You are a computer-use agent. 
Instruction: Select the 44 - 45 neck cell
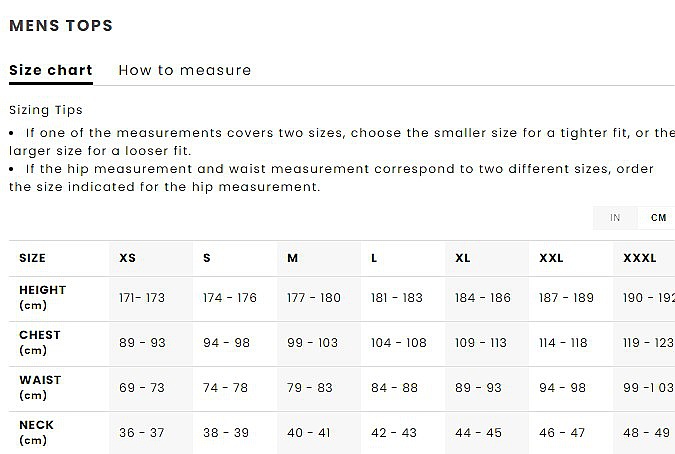point(478,432)
